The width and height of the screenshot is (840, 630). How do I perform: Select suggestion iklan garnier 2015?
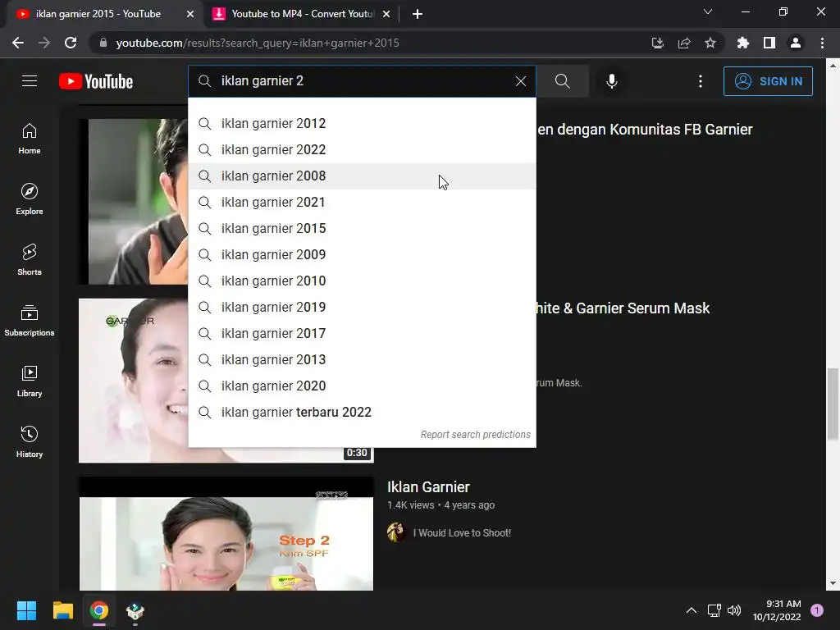point(362,228)
